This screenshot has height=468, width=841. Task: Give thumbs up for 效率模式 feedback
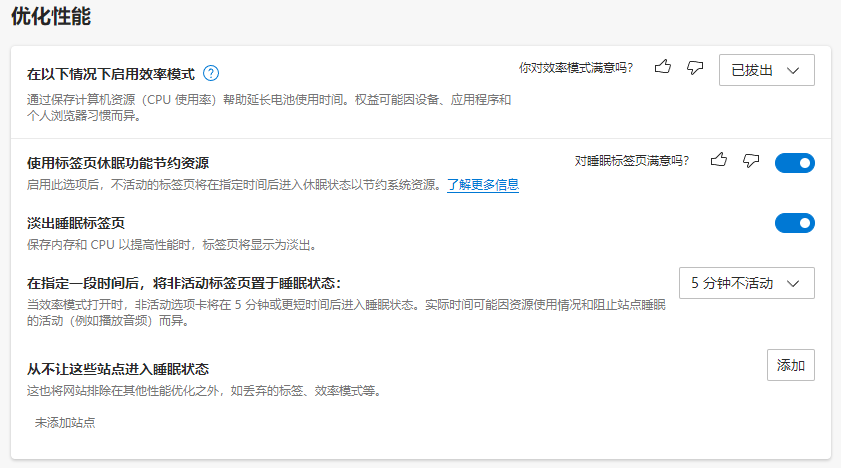coord(662,68)
